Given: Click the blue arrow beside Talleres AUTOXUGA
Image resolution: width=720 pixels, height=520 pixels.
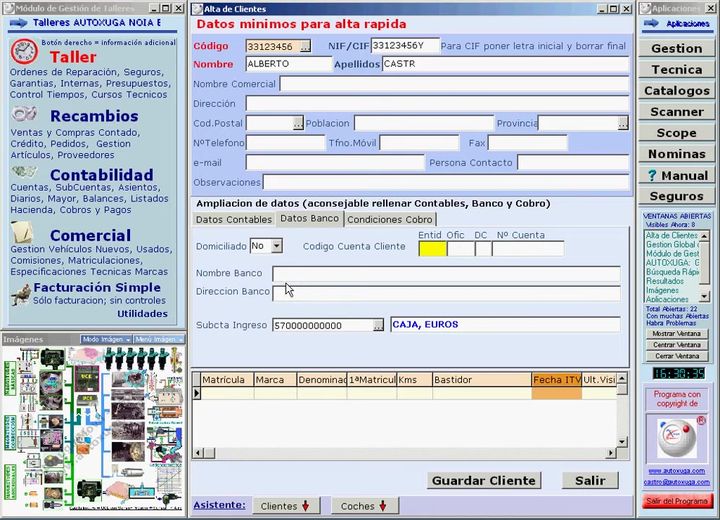Looking at the screenshot, I should pyautogui.click(x=18, y=23).
